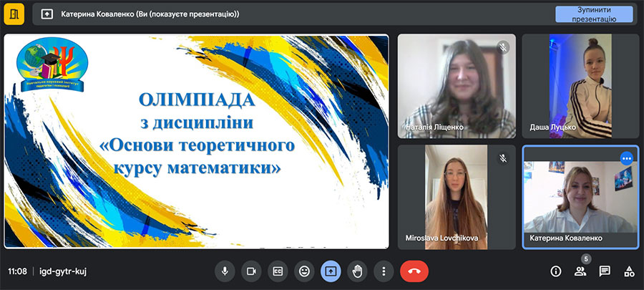Click the institute logo on the slide
The image size is (644, 290).
tap(52, 64)
